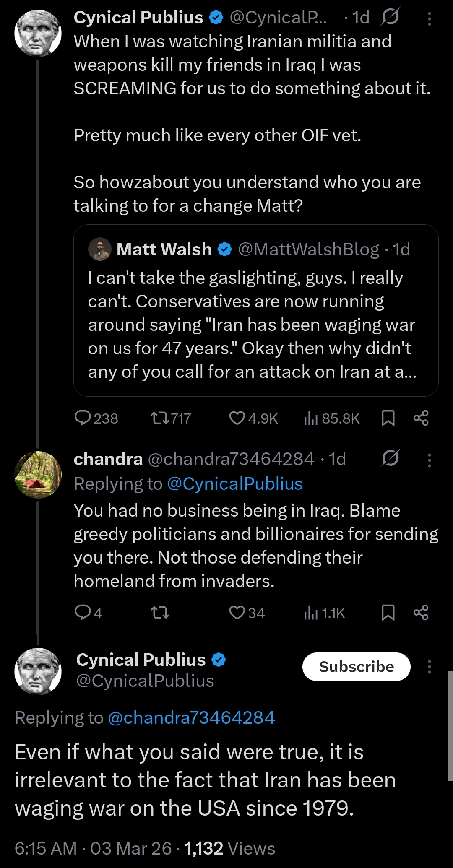Repost chandra's reply
The width and height of the screenshot is (453, 868).
(x=159, y=613)
